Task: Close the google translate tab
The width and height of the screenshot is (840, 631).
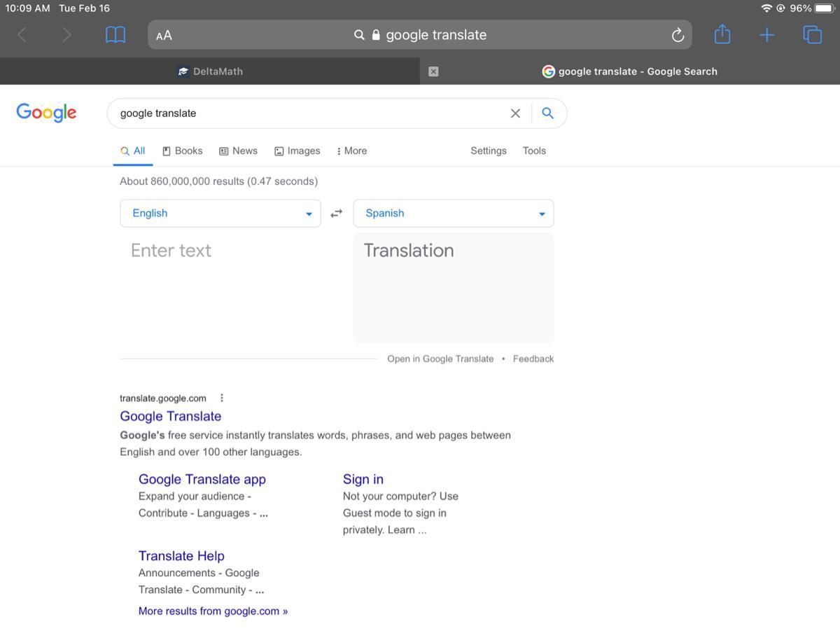Action: coord(433,71)
